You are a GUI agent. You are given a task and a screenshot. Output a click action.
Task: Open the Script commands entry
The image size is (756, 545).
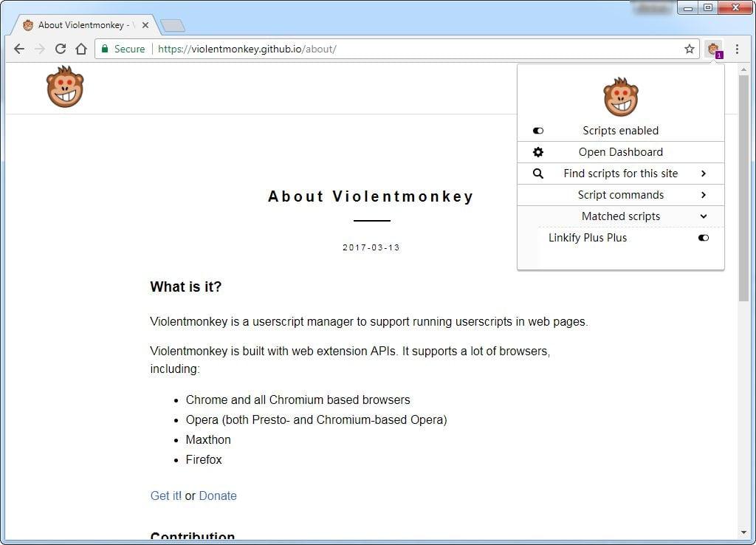coord(620,195)
